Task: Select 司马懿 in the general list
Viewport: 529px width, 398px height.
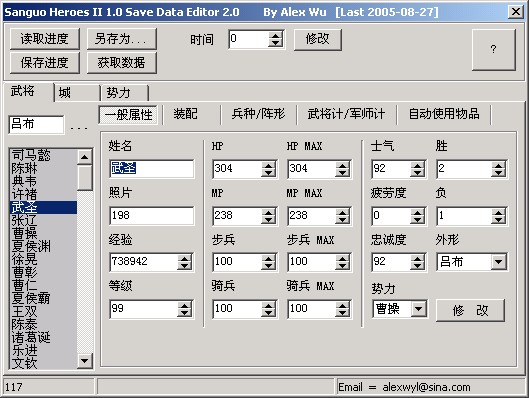Action: (x=44, y=155)
